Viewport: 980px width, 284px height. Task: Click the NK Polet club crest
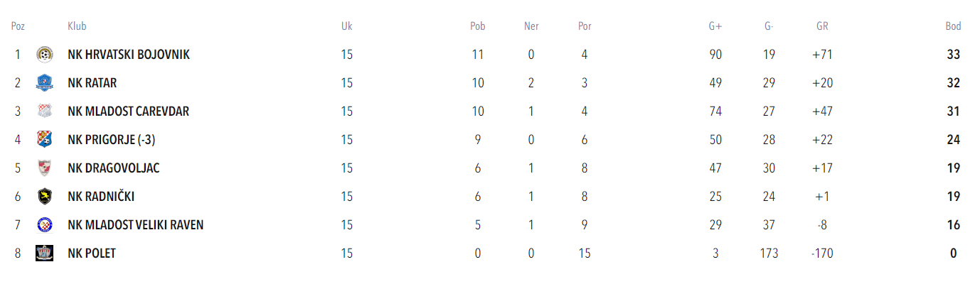point(44,253)
